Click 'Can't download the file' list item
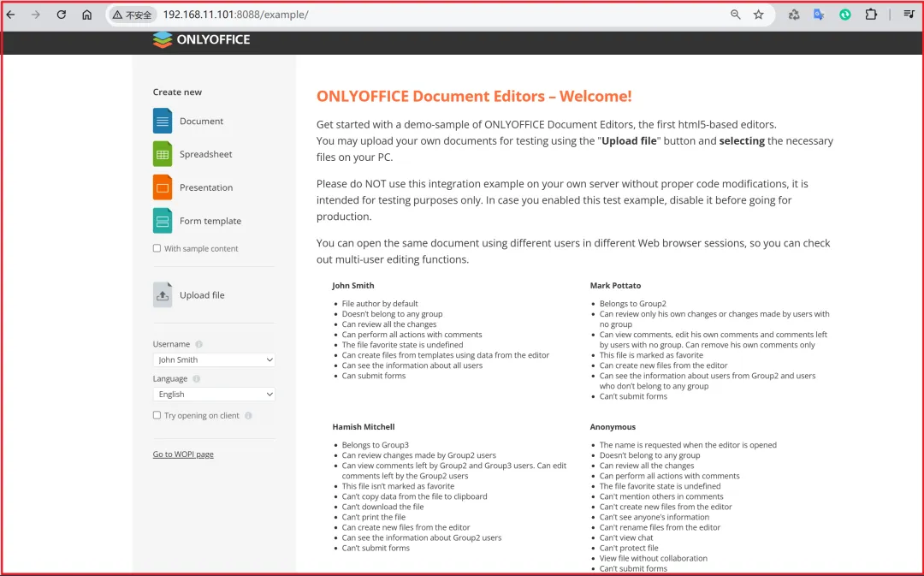The image size is (924, 576). pyautogui.click(x=383, y=507)
